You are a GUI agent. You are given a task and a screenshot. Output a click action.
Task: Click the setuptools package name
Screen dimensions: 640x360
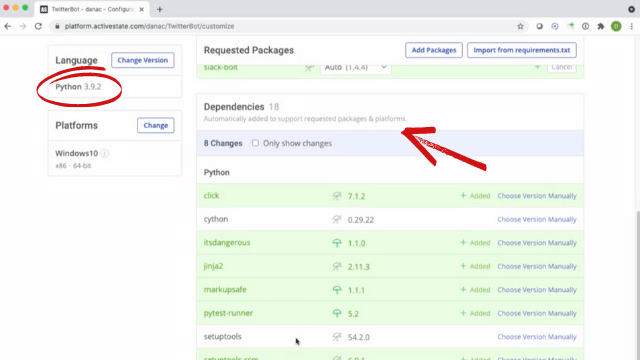(222, 336)
